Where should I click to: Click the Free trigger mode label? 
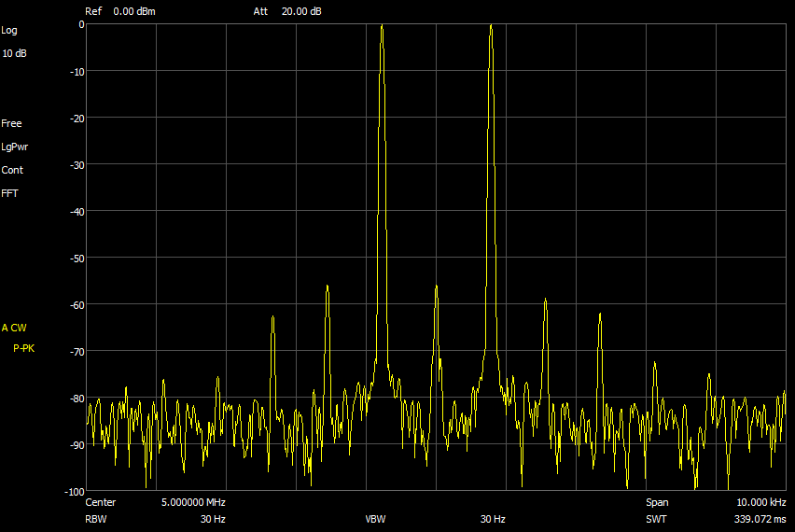(x=11, y=123)
